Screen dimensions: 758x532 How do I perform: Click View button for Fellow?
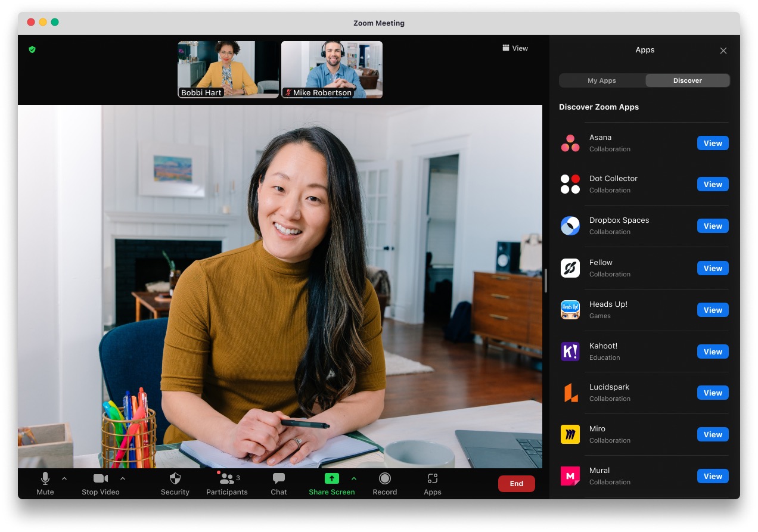(713, 268)
